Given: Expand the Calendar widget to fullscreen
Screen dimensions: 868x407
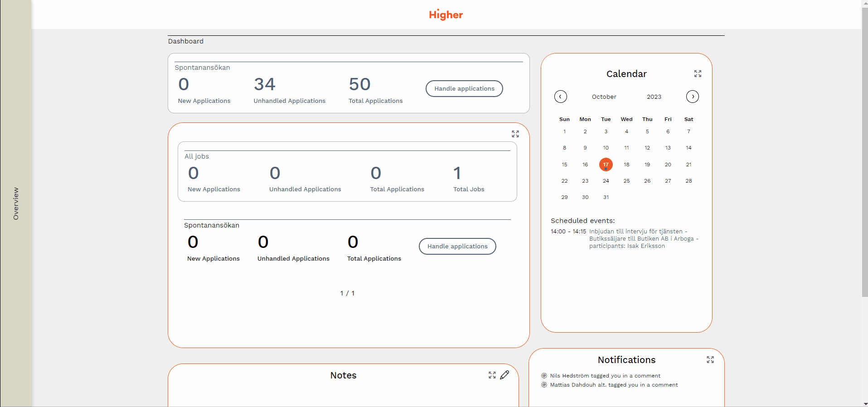Looking at the screenshot, I should [x=698, y=74].
